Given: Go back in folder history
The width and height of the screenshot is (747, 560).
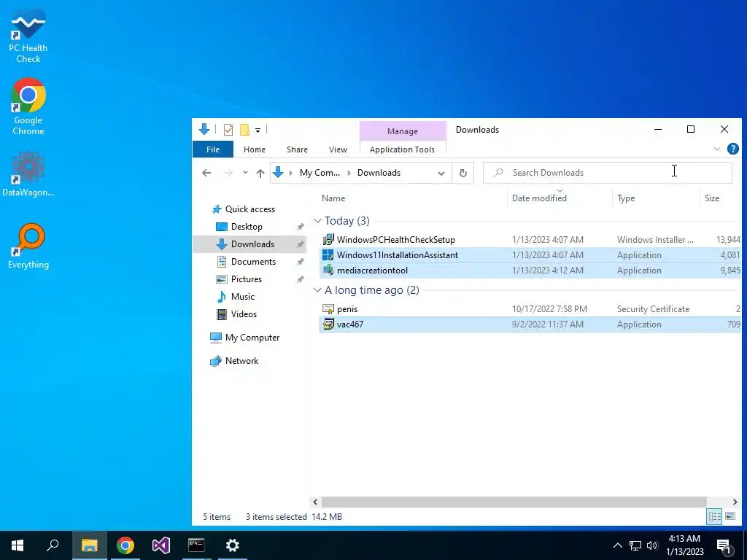Looking at the screenshot, I should [x=206, y=173].
